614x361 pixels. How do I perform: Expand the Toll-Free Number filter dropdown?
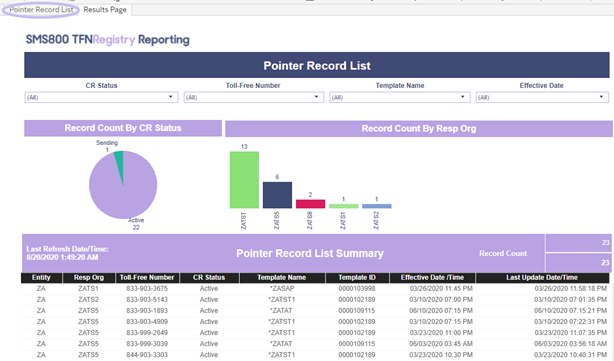coord(254,97)
